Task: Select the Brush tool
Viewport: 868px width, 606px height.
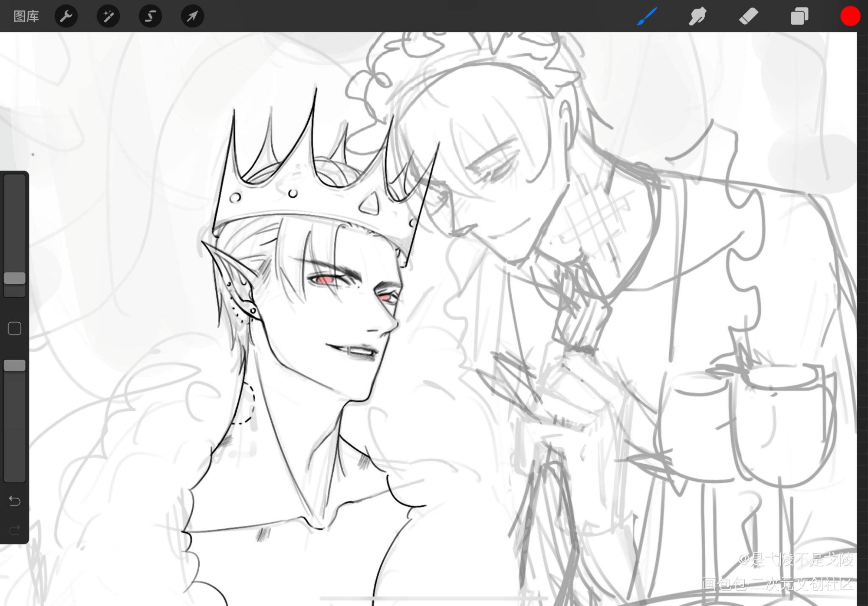Action: pyautogui.click(x=647, y=16)
